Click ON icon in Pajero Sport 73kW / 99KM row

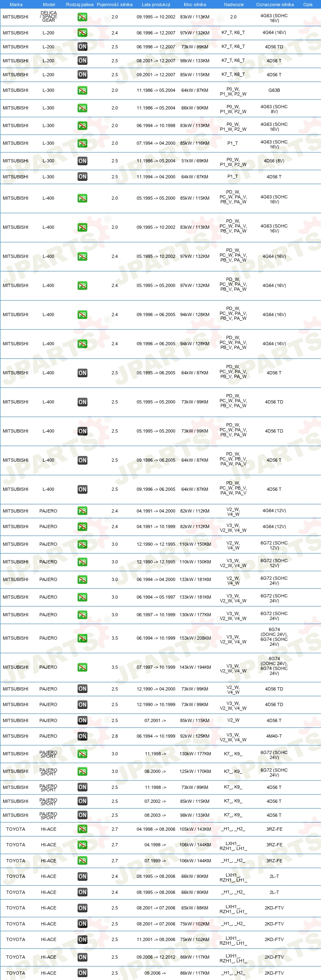tap(83, 787)
